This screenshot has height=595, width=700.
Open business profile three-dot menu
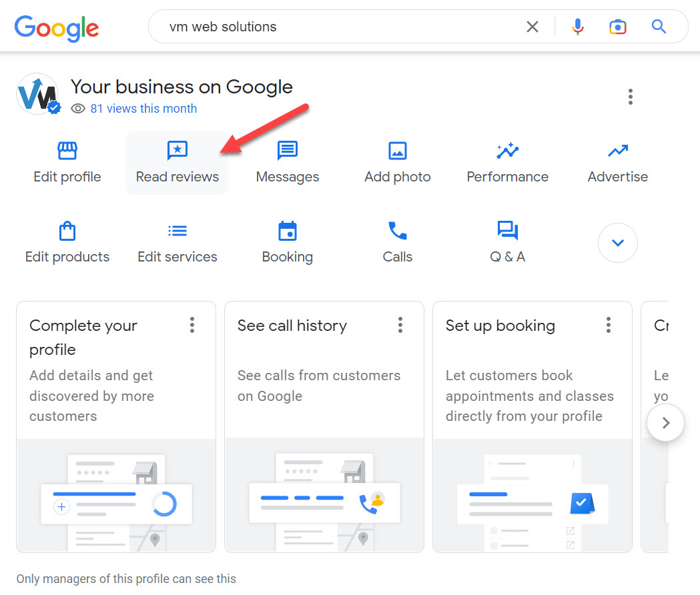tap(631, 97)
